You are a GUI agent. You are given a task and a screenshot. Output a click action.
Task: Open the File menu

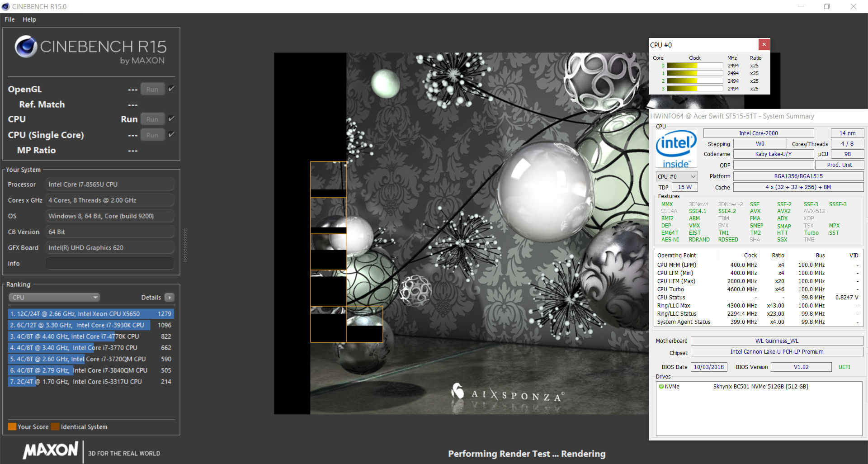coord(9,19)
